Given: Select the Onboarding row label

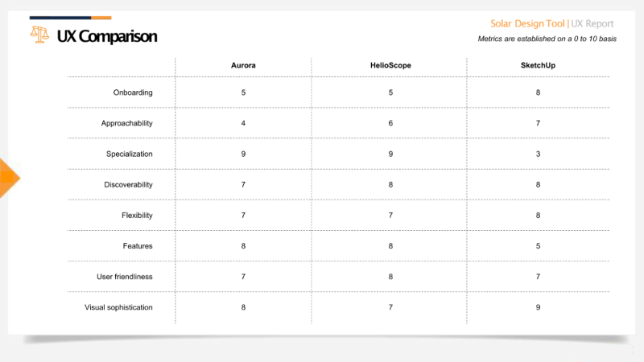Looking at the screenshot, I should pyautogui.click(x=133, y=93).
